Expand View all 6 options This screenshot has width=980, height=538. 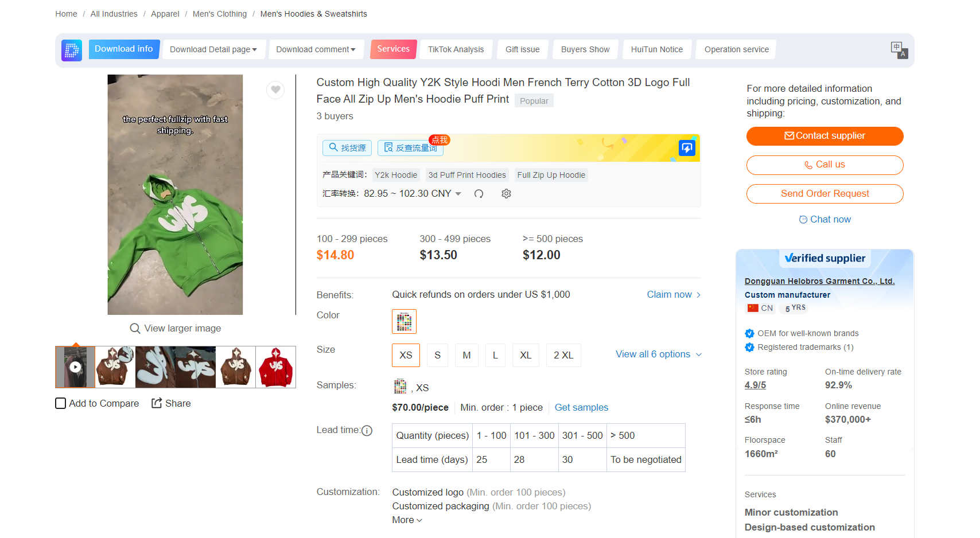[x=658, y=354]
